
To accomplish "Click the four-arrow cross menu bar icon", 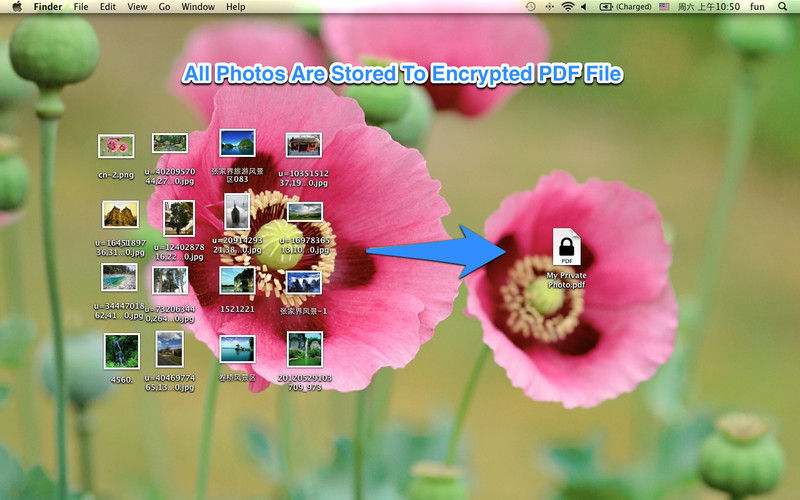I will [549, 7].
